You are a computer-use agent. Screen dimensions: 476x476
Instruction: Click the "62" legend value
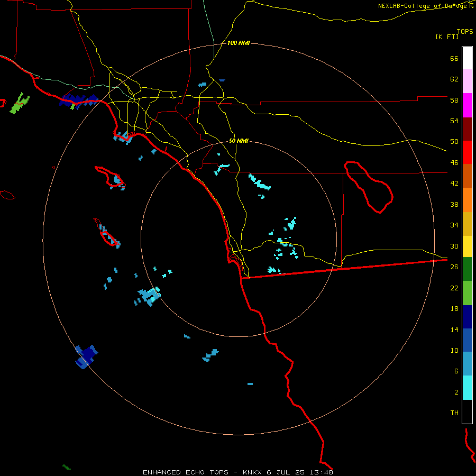454,79
